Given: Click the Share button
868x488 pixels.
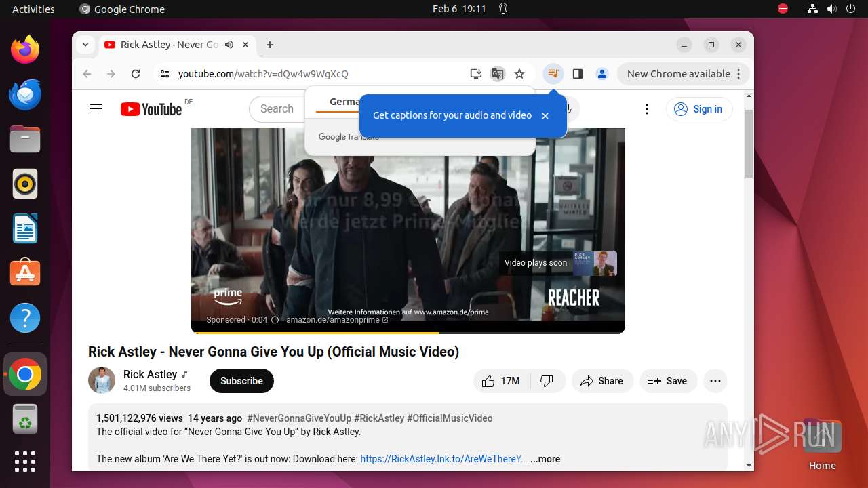Looking at the screenshot, I should [x=602, y=381].
